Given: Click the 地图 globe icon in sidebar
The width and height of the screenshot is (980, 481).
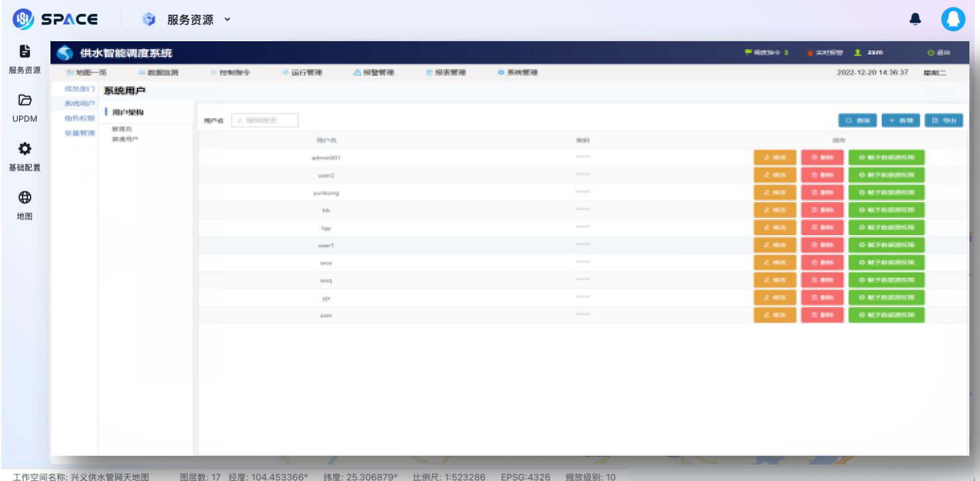Looking at the screenshot, I should click(x=25, y=197).
